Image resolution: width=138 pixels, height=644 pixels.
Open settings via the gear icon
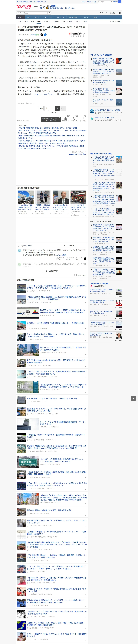120,13
